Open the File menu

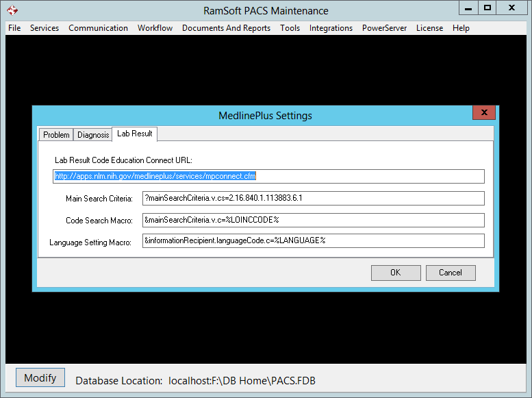14,28
